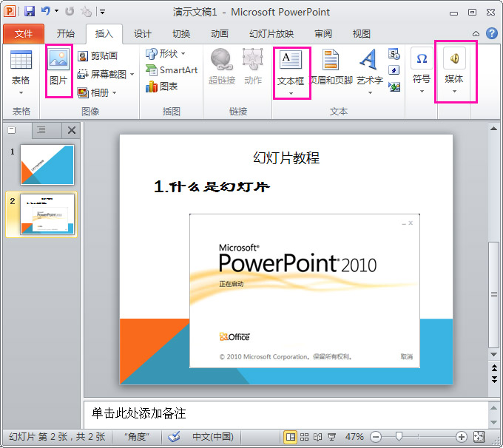Screen dimensions: 503x448
Task: Click the PowerPoint 2010 splash image on slide
Action: 305,291
